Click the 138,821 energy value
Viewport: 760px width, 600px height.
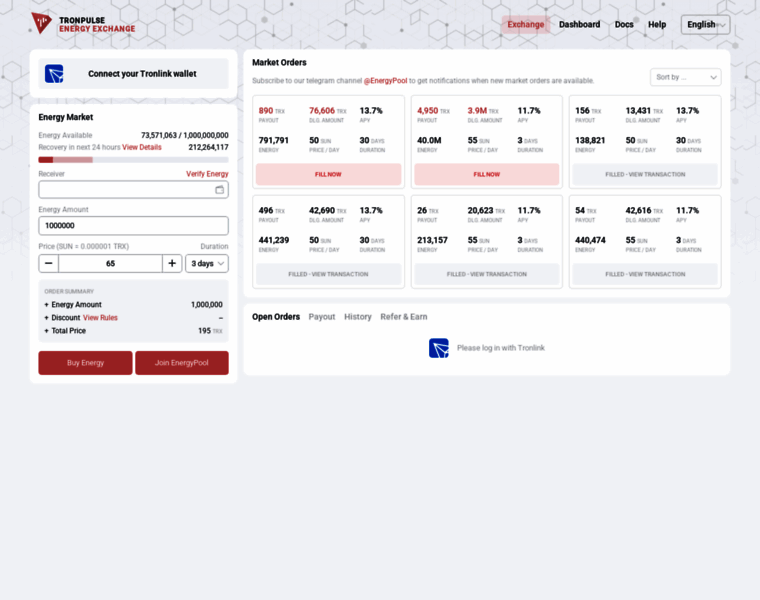click(x=590, y=141)
